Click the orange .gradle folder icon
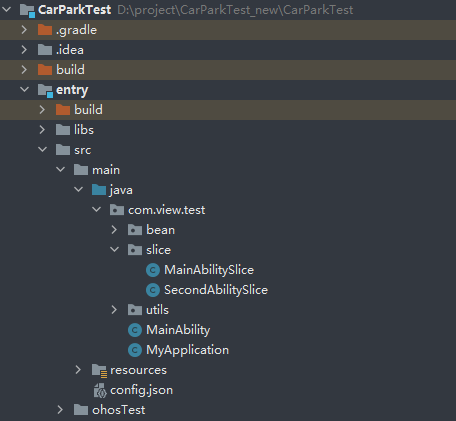 coord(45,30)
